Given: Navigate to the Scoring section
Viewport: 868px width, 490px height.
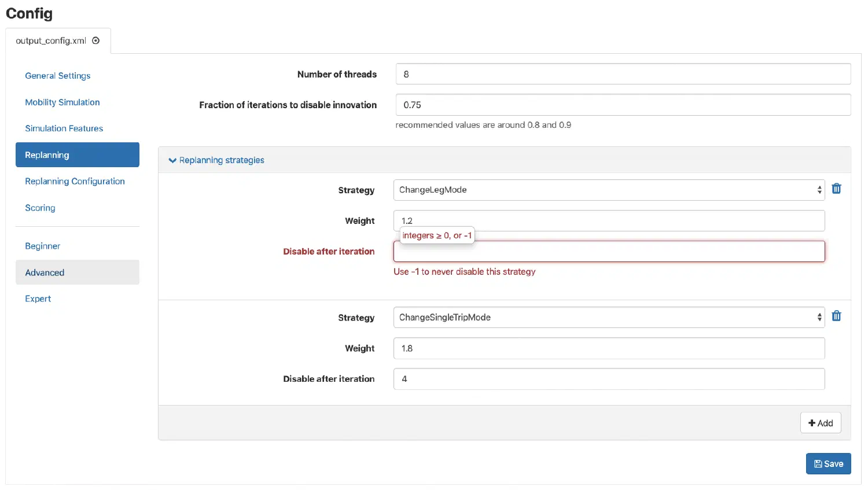Looking at the screenshot, I should [40, 208].
